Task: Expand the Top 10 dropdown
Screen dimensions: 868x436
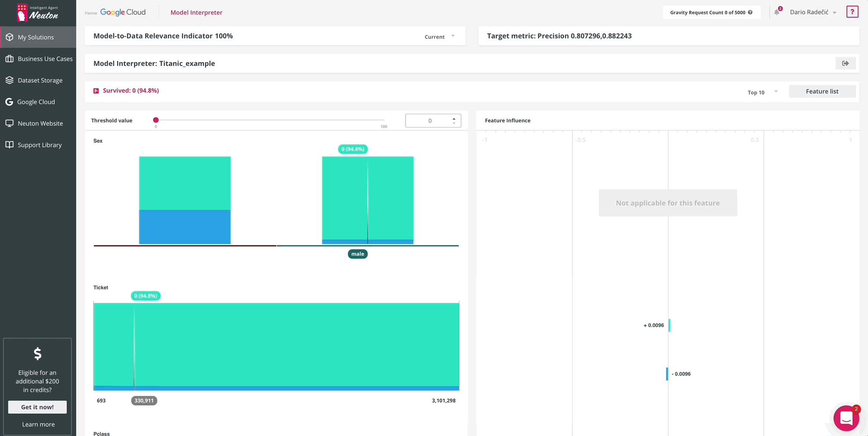Action: [x=763, y=92]
